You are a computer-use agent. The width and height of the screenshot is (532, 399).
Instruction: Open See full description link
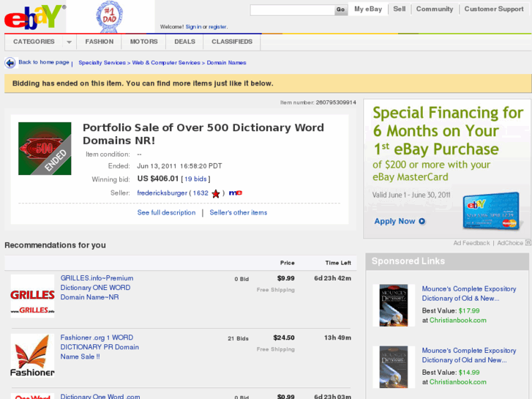click(166, 212)
